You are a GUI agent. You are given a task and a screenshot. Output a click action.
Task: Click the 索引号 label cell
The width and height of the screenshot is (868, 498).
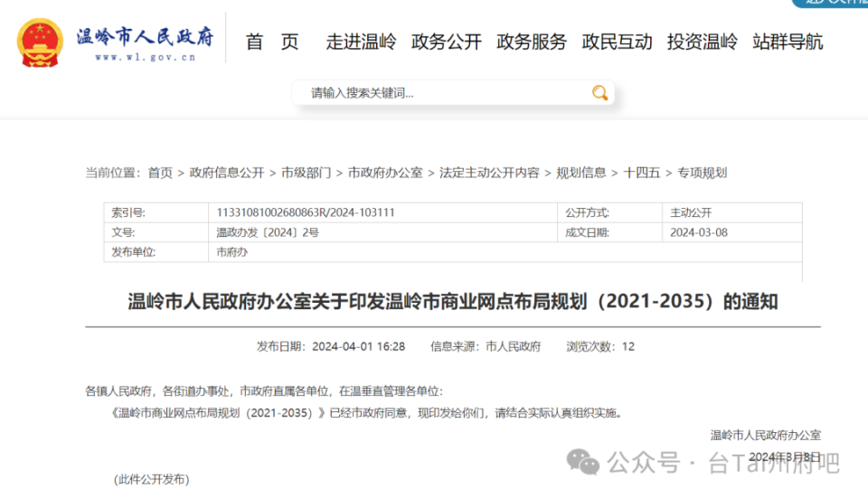coord(156,212)
